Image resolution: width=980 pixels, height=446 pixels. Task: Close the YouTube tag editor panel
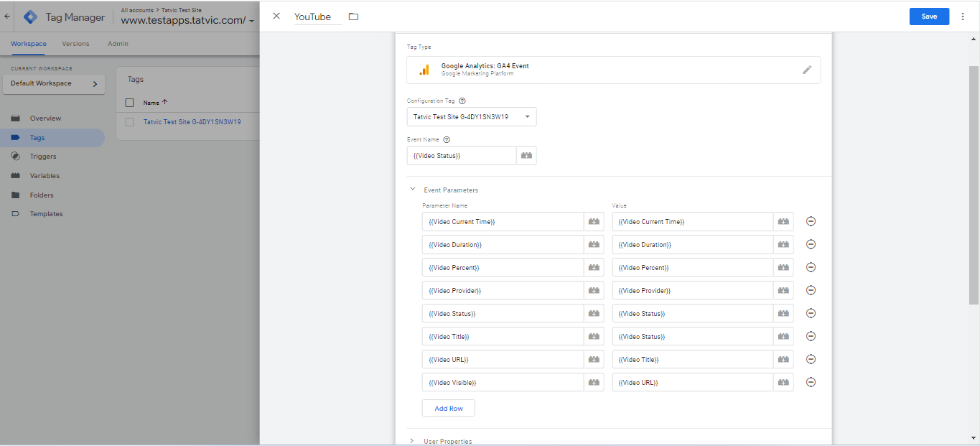click(276, 16)
